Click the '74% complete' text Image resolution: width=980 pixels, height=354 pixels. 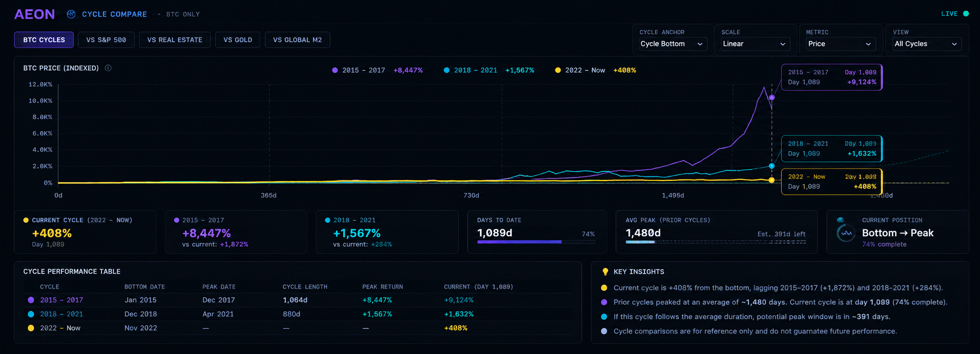(884, 244)
